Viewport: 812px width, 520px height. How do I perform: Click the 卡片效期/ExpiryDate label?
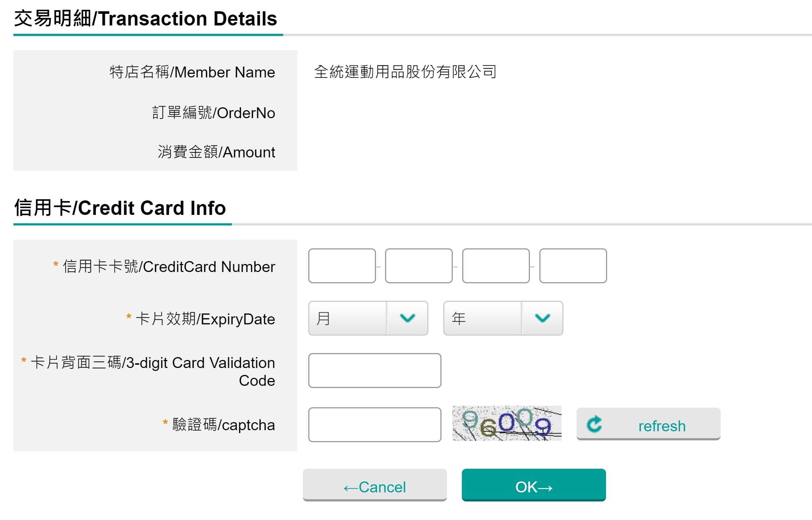click(205, 319)
